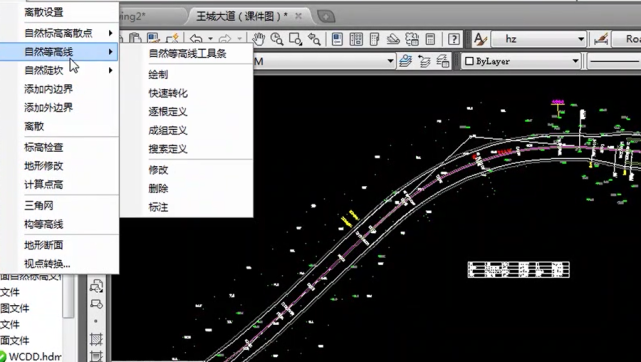
Task: Click the Layer States Manager icon
Action: (443, 61)
